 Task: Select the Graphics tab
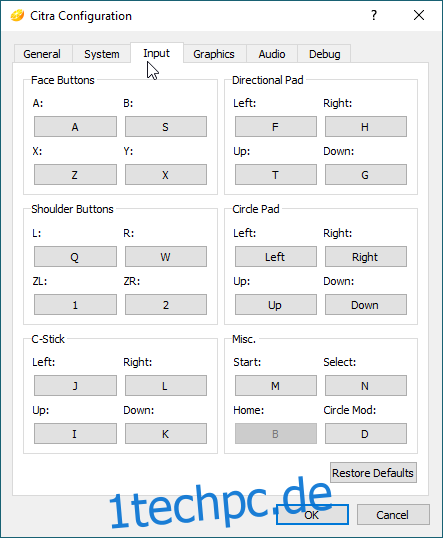(214, 54)
